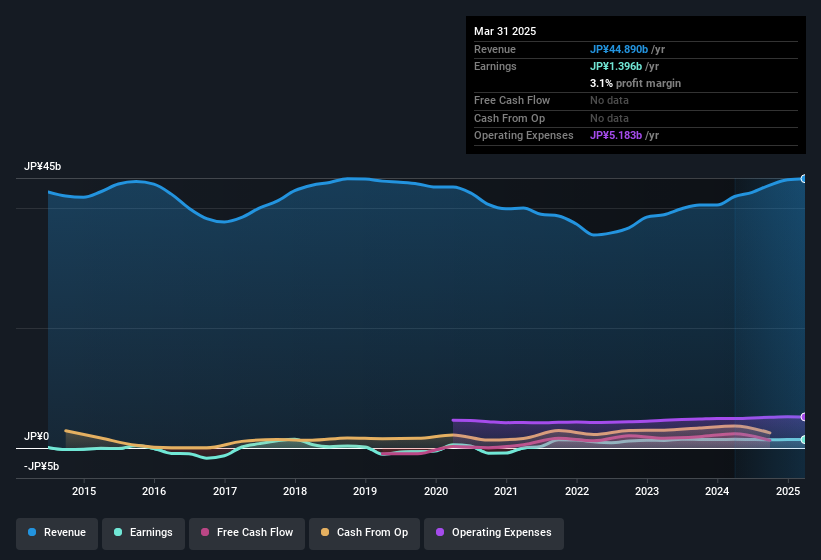The width and height of the screenshot is (821, 560).
Task: Click the Cash From Op No data value in tooltip
Action: pyautogui.click(x=609, y=118)
